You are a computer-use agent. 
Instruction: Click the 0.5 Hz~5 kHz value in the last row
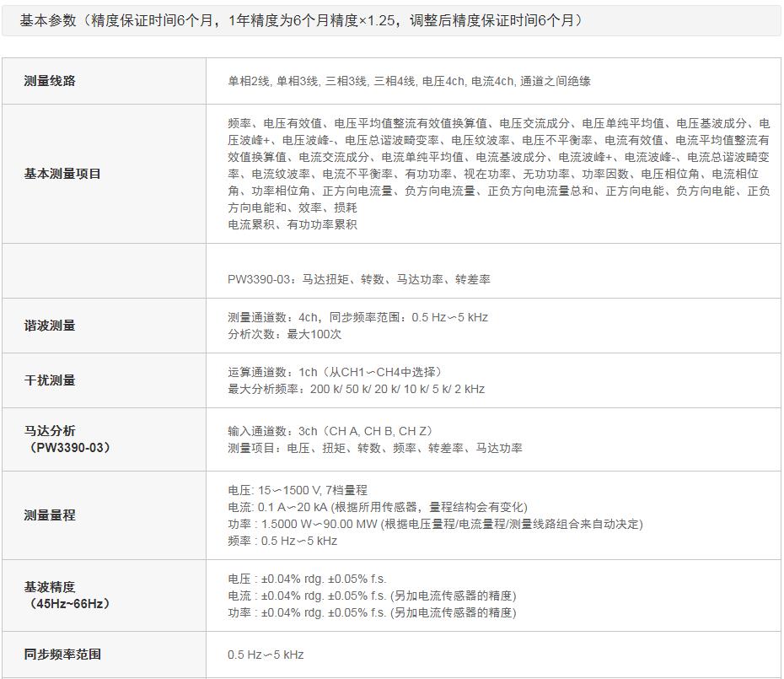[266, 655]
